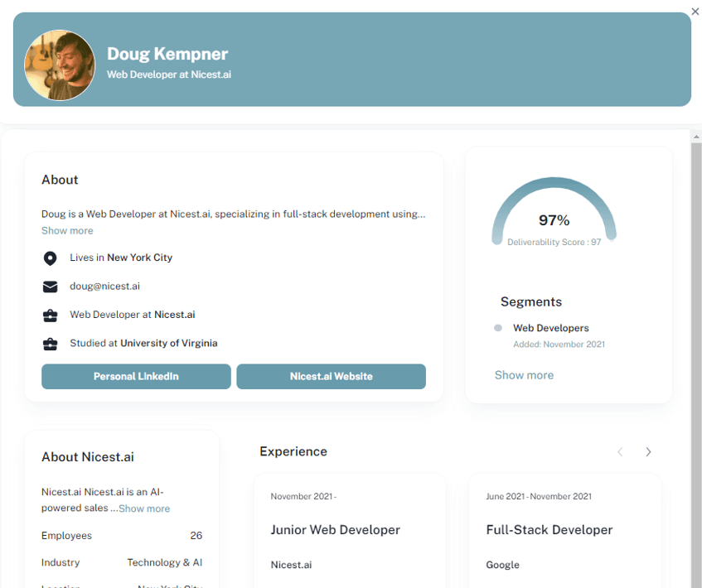
Task: Go to next experience with right chevron
Action: [x=648, y=452]
